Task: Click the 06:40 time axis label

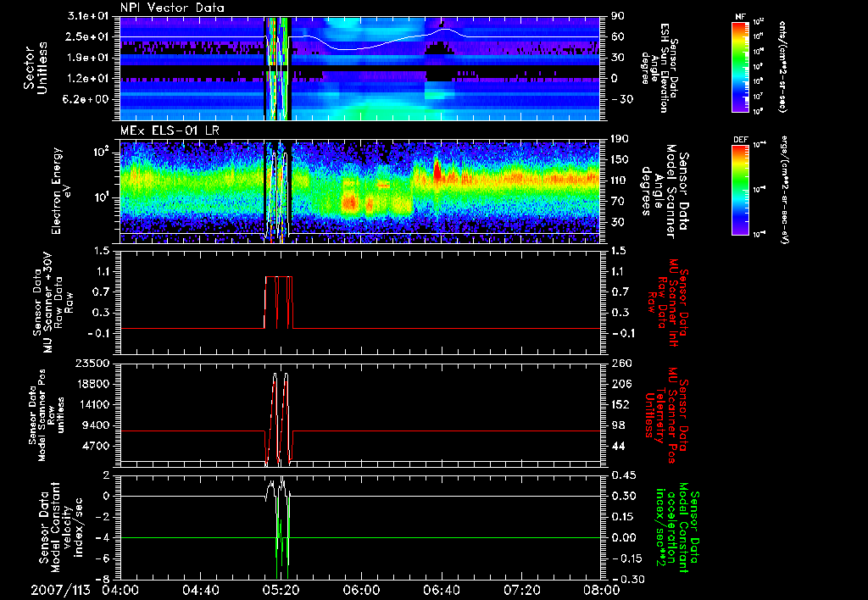Action: [x=441, y=590]
